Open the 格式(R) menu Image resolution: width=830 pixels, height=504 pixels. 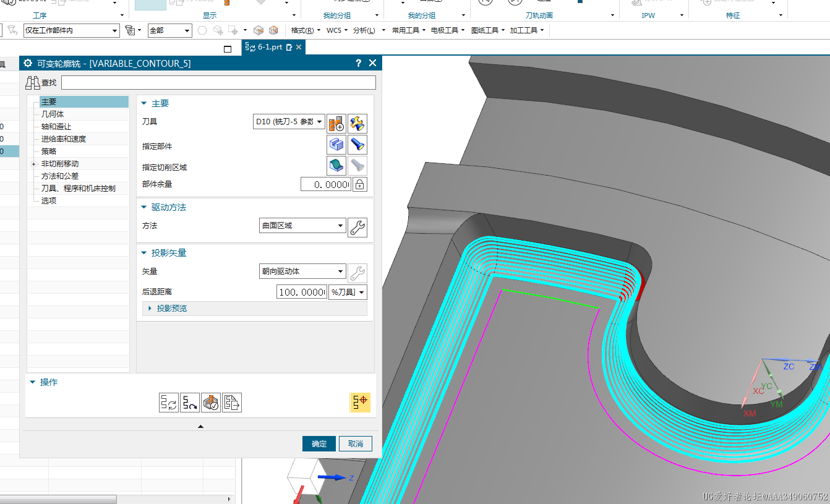tap(306, 30)
